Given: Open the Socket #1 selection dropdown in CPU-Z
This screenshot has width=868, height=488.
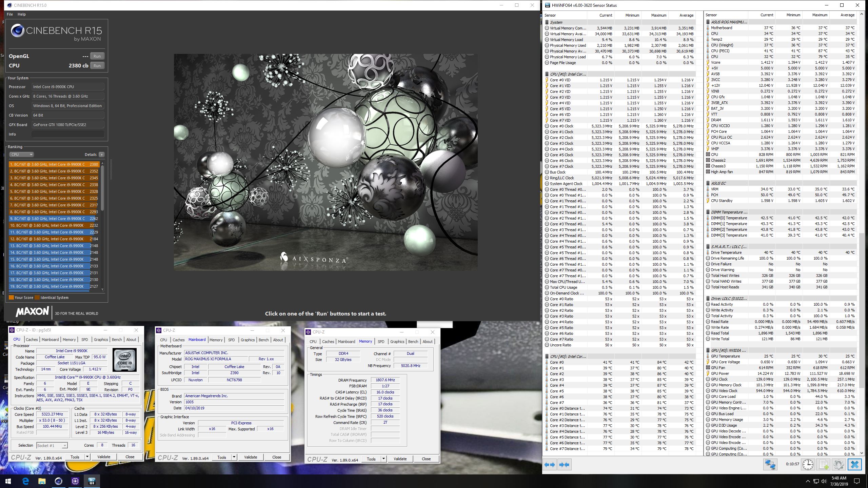Looking at the screenshot, I should click(x=52, y=445).
